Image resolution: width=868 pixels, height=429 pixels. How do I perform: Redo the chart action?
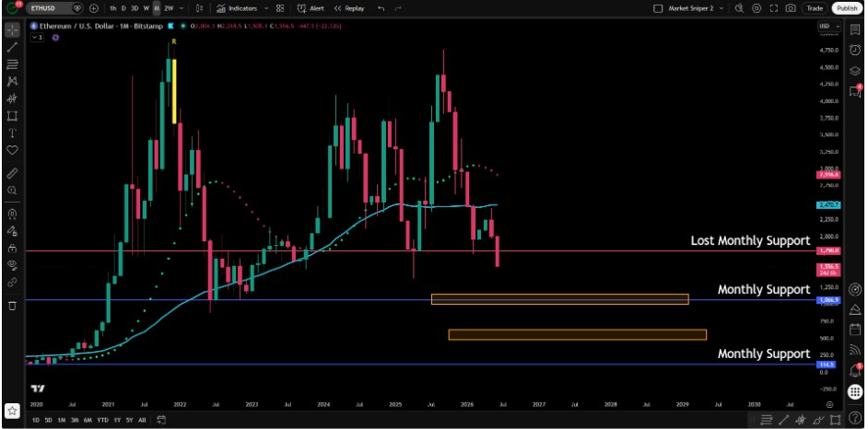click(x=397, y=8)
